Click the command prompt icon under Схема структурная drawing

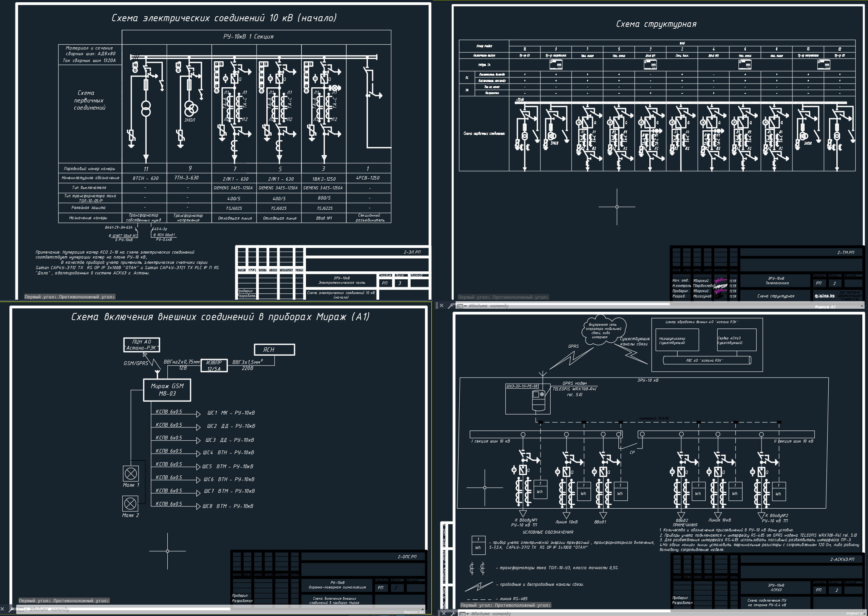(x=459, y=306)
